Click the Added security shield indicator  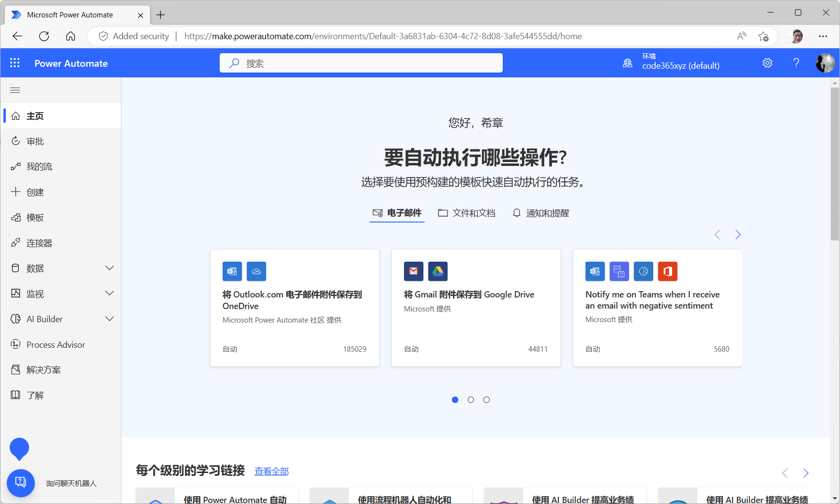click(x=134, y=36)
